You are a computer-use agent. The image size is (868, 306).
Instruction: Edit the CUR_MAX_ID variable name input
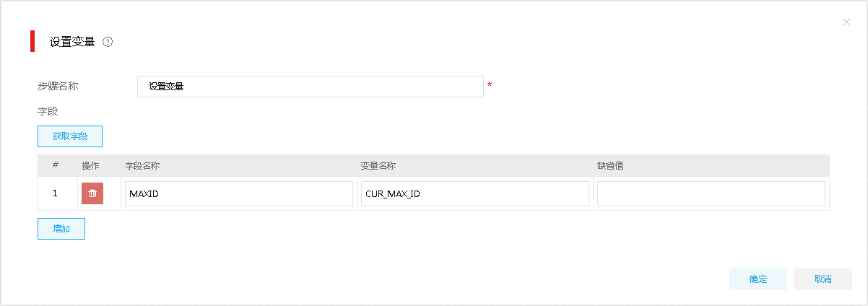click(x=475, y=193)
